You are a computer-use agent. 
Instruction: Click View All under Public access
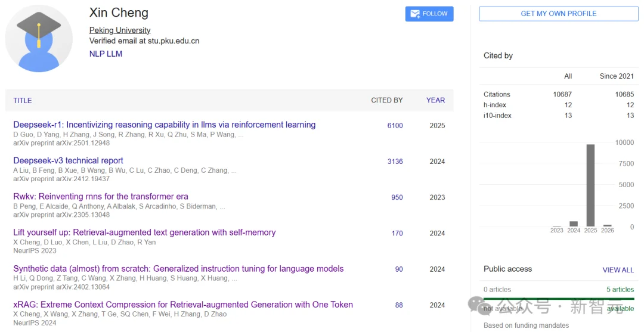618,270
